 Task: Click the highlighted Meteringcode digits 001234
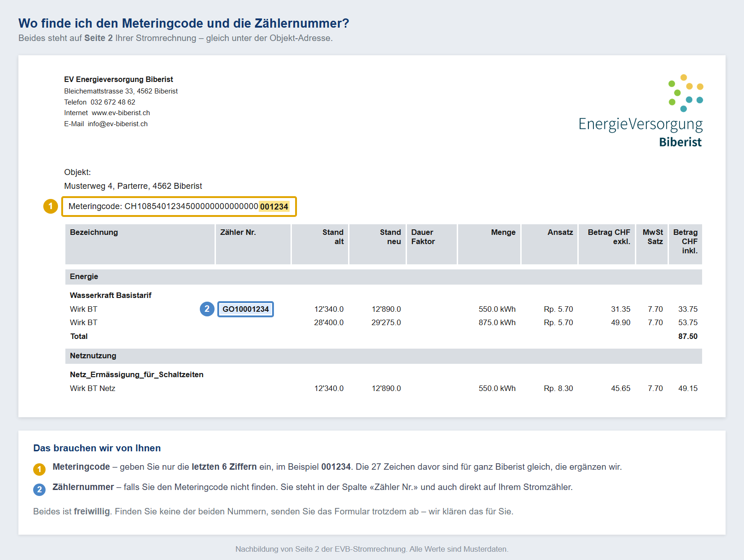[274, 206]
